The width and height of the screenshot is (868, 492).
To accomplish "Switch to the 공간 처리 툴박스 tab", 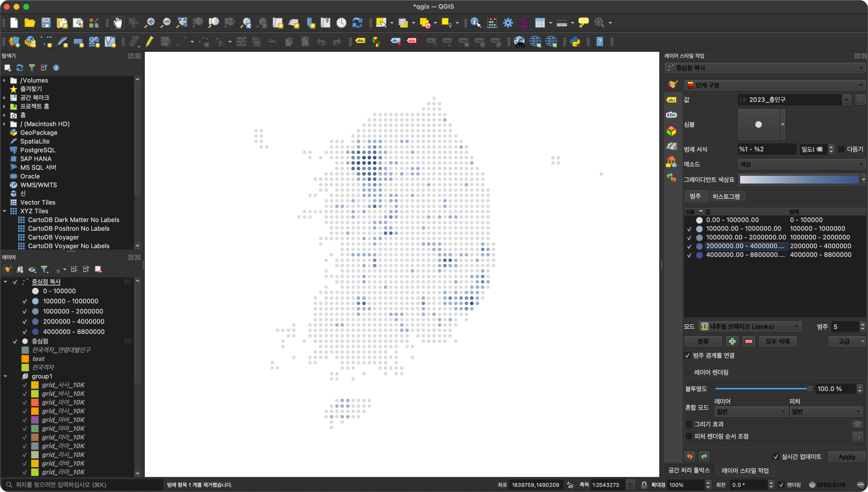I will (689, 470).
